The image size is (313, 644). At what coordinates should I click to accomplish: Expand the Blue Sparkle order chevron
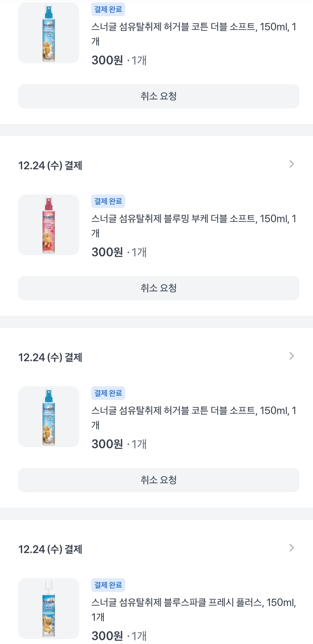(x=292, y=548)
